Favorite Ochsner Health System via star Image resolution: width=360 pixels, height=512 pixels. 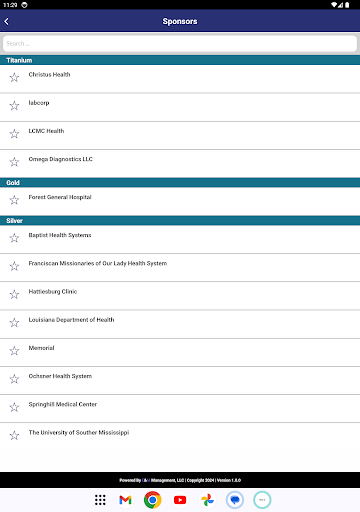coord(14,379)
